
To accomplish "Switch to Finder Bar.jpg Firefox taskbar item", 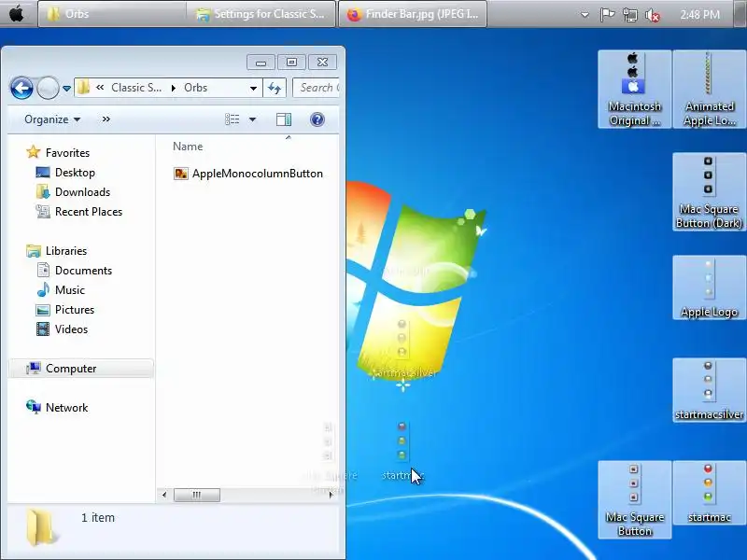I will 413,14.
